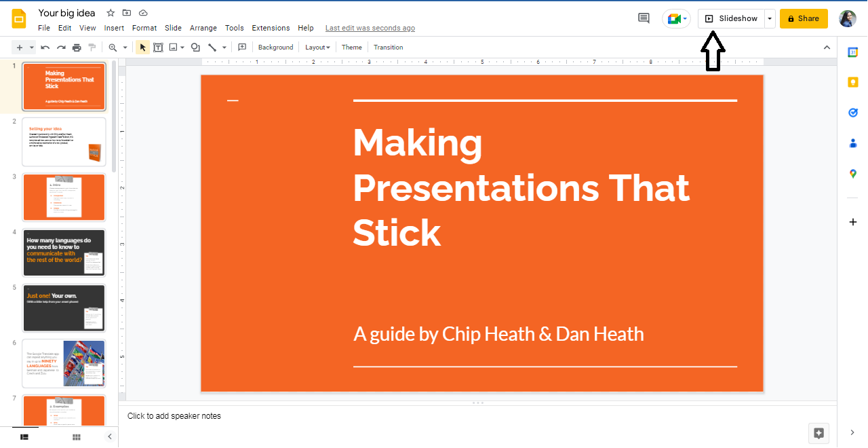Click the Print icon
This screenshot has width=868, height=448.
[x=77, y=48]
